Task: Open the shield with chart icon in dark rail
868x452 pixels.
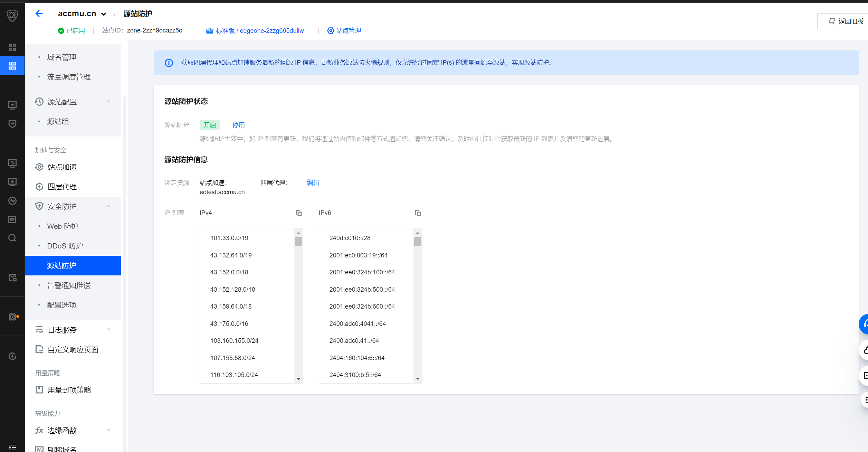Action: pos(12,124)
